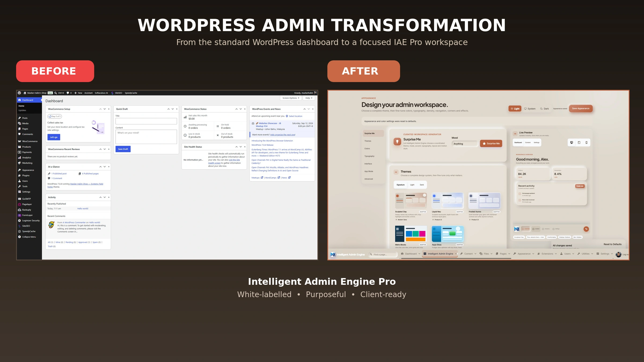
Task: Open the Advanced section in the side menu
Action: [x=373, y=179]
